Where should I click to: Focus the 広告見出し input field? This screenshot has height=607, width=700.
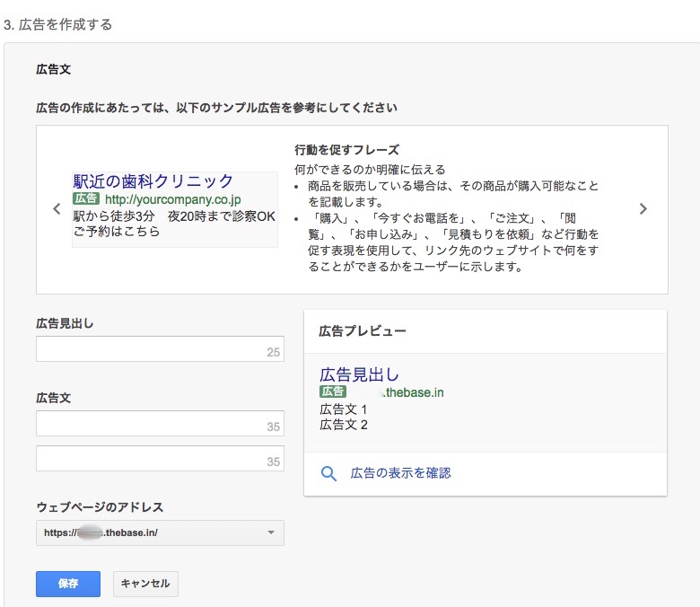point(160,348)
